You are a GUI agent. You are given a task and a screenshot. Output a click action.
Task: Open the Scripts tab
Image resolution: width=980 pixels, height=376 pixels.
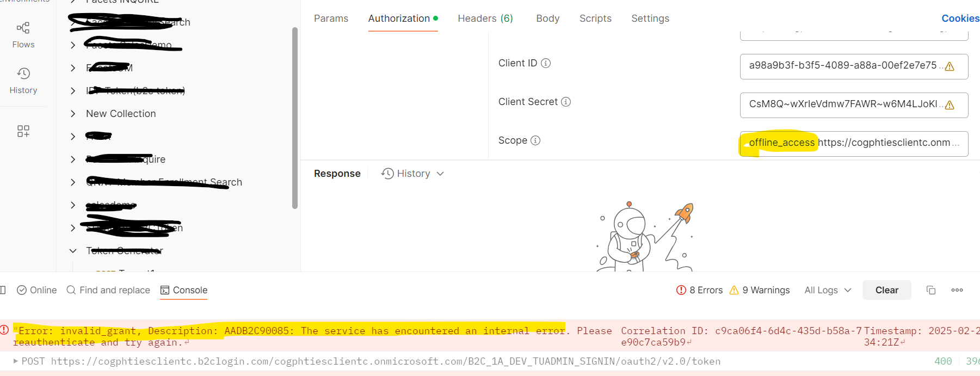(595, 19)
